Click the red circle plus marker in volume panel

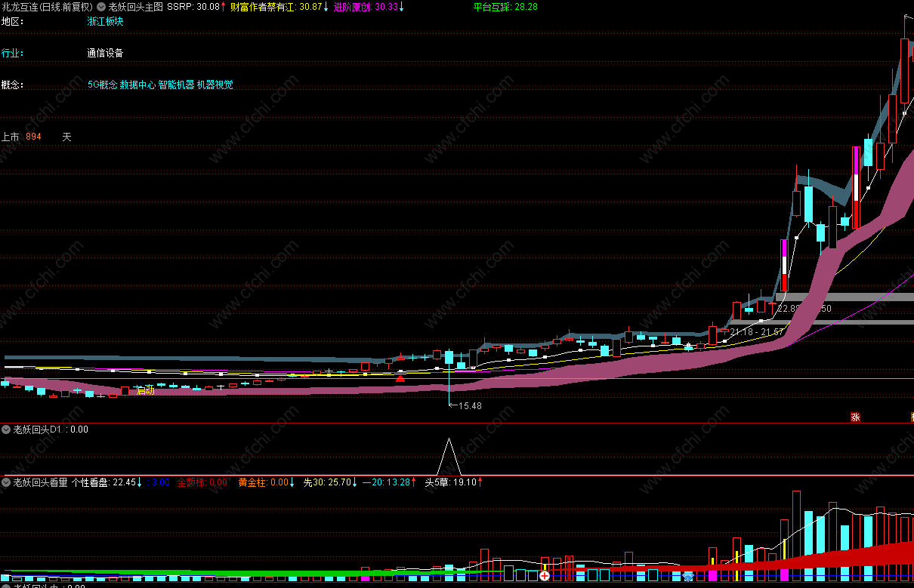pos(544,575)
